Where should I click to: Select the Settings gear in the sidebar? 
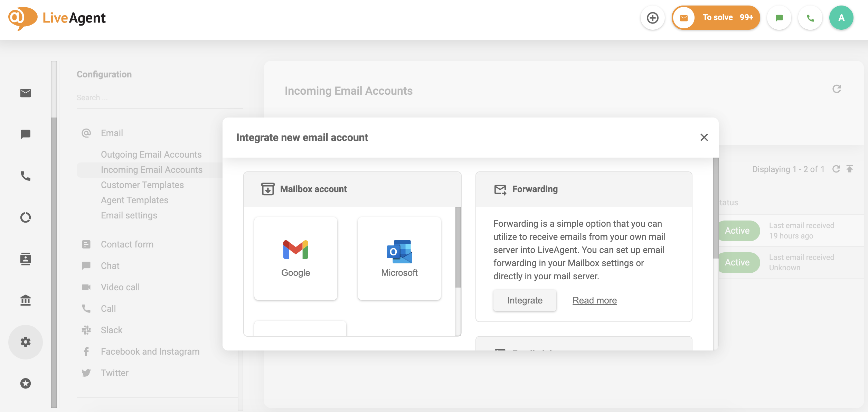coord(26,342)
